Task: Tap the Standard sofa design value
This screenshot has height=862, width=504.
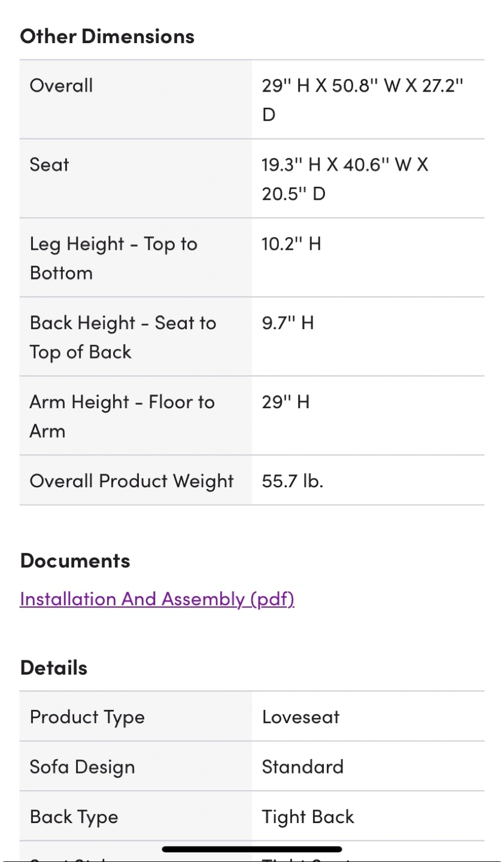Action: point(302,767)
